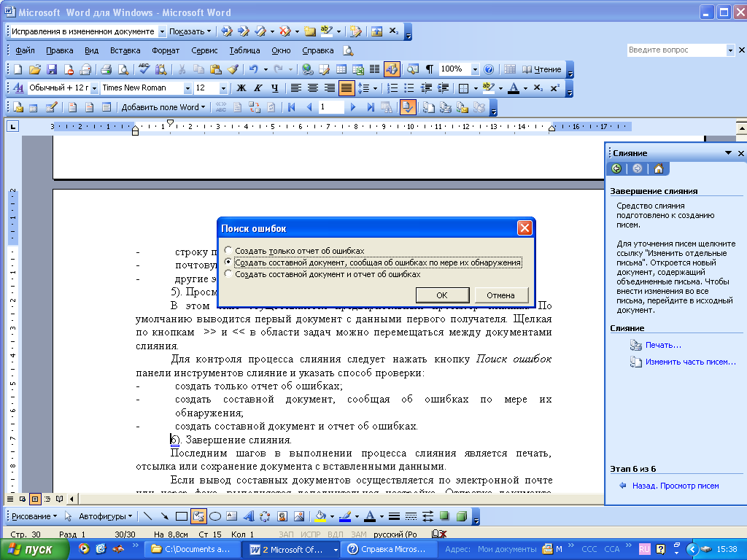Click the Undo arrow icon

[253, 69]
